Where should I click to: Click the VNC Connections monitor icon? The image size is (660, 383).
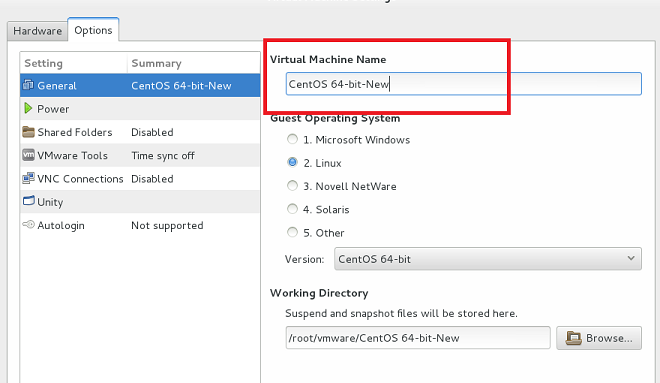(28, 178)
